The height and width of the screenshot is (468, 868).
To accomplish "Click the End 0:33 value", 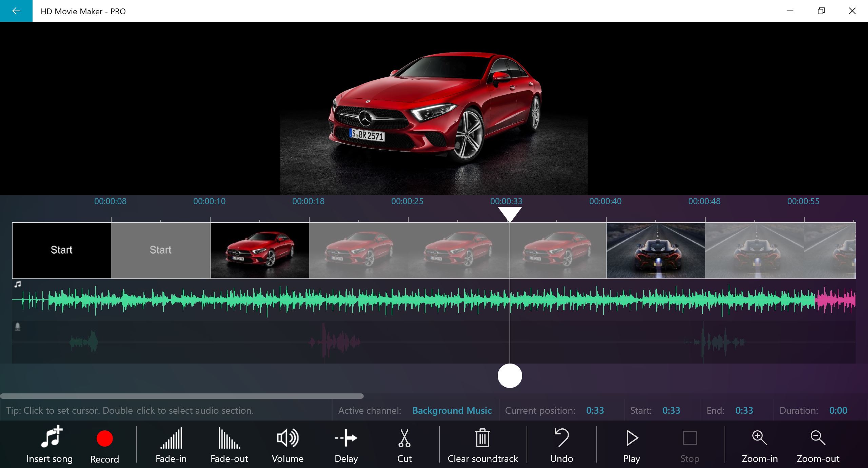I will point(744,410).
